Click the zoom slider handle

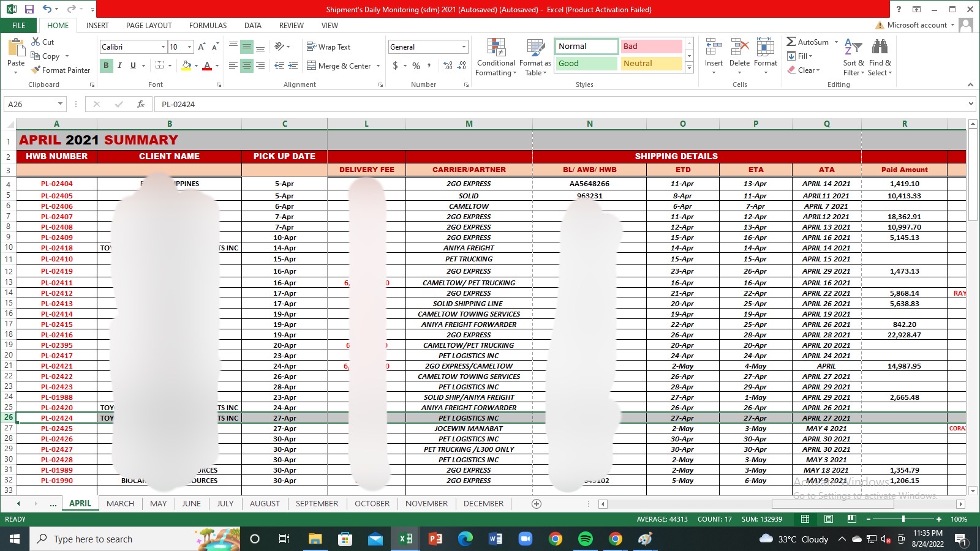pyautogui.click(x=903, y=519)
